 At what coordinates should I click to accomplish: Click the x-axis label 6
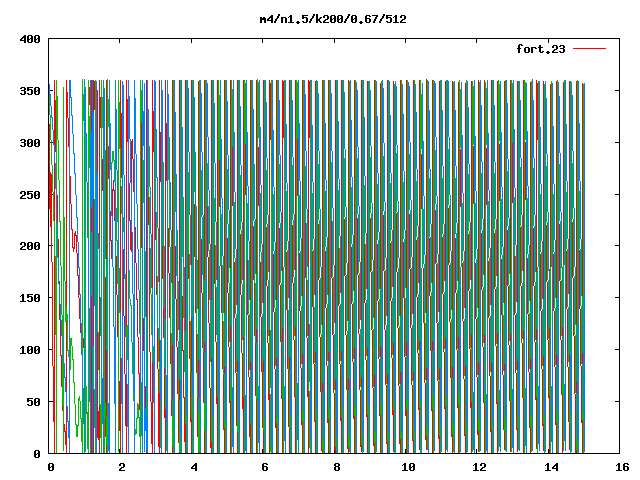(x=265, y=467)
